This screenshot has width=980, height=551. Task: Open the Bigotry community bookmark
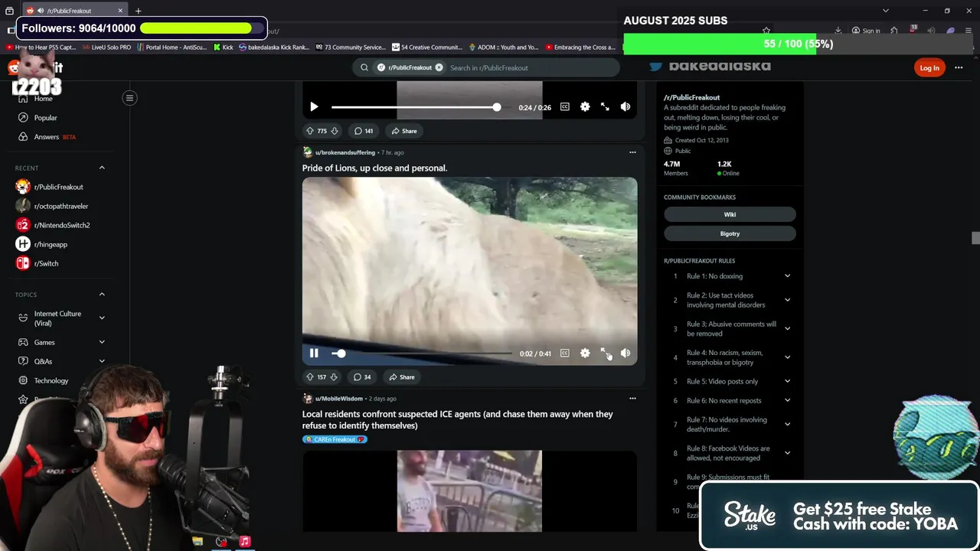[730, 233]
